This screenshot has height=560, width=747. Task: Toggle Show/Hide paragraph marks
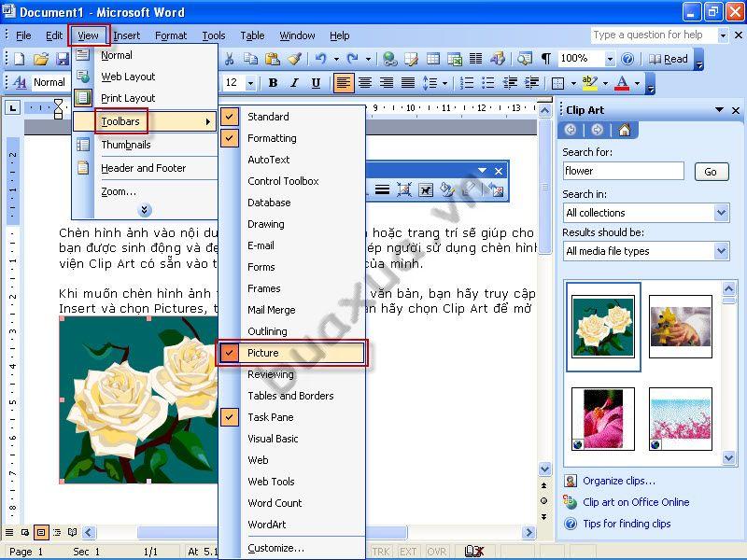tap(546, 59)
